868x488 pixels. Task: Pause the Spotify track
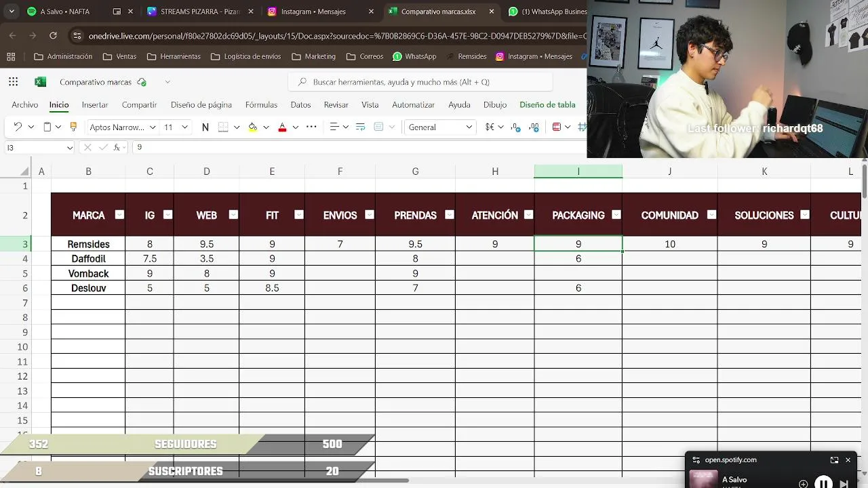click(823, 483)
